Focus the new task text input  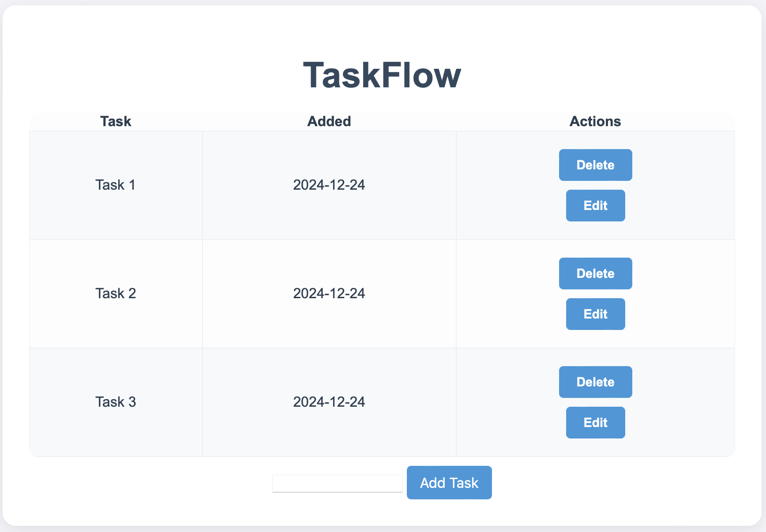pyautogui.click(x=337, y=483)
